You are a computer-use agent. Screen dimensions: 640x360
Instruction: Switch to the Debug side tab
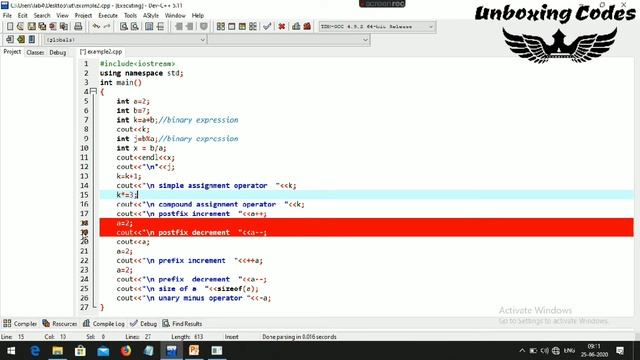tap(58, 52)
